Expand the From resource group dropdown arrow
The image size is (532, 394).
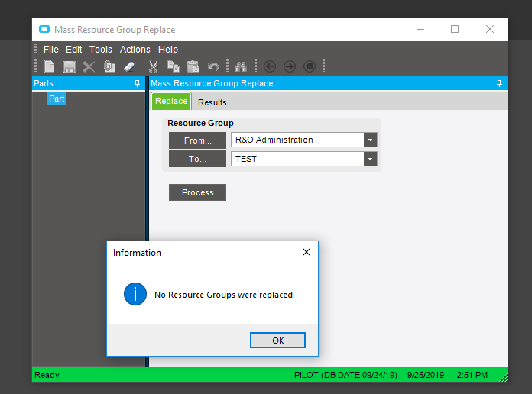point(370,140)
